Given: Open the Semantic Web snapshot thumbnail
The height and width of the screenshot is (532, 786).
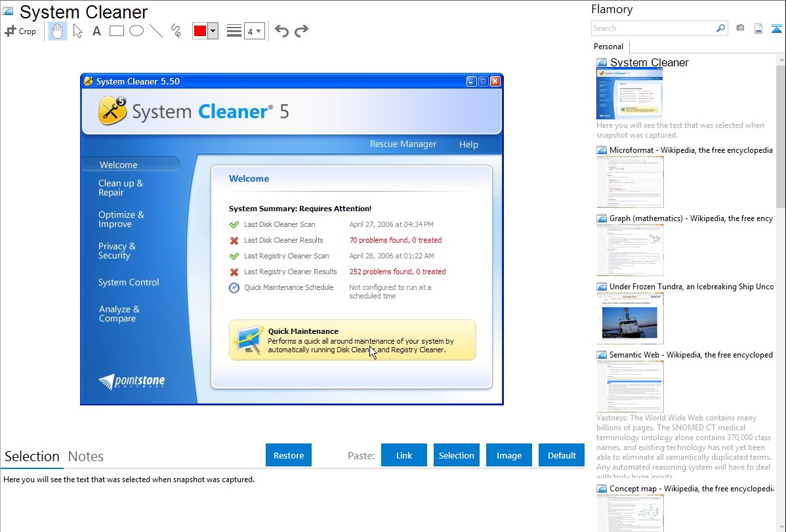Looking at the screenshot, I should coord(630,386).
